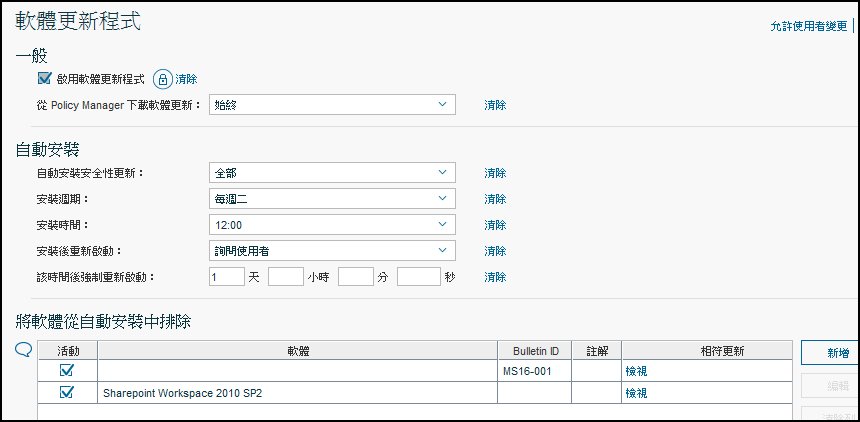Image resolution: width=860 pixels, height=422 pixels.
Task: Uncheck the active box for MS16-001 row
Action: point(67,371)
